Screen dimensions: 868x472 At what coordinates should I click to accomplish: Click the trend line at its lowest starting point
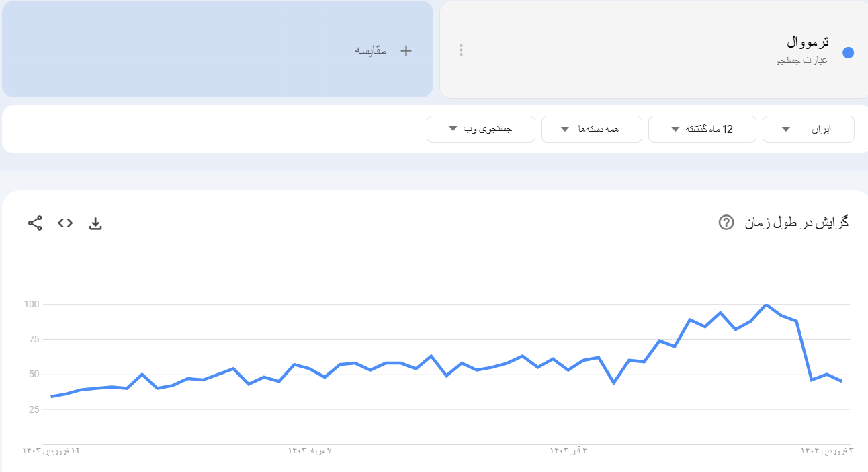point(50,397)
